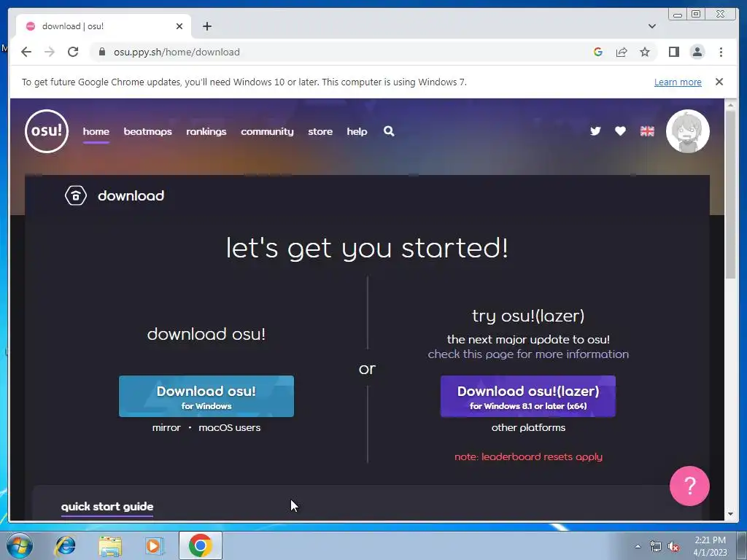Click Download osu!(lazer) button
Viewport: 747px width, 560px height.
click(x=528, y=396)
